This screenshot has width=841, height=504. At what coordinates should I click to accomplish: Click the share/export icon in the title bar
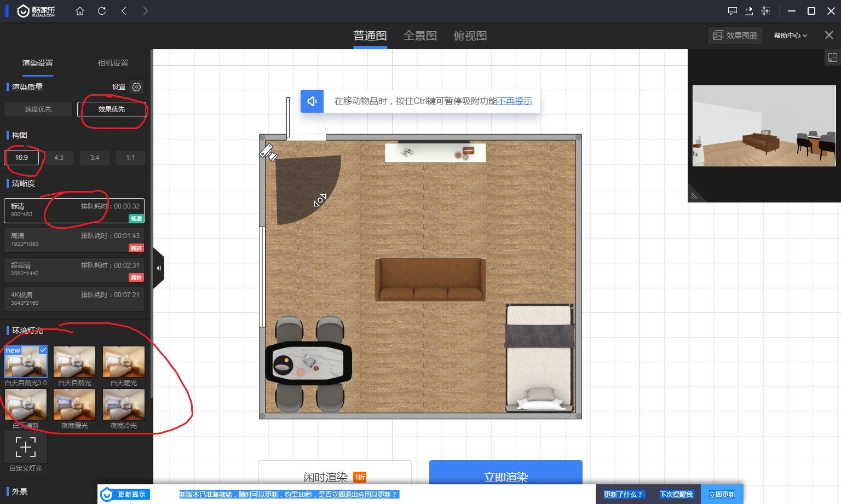click(749, 11)
